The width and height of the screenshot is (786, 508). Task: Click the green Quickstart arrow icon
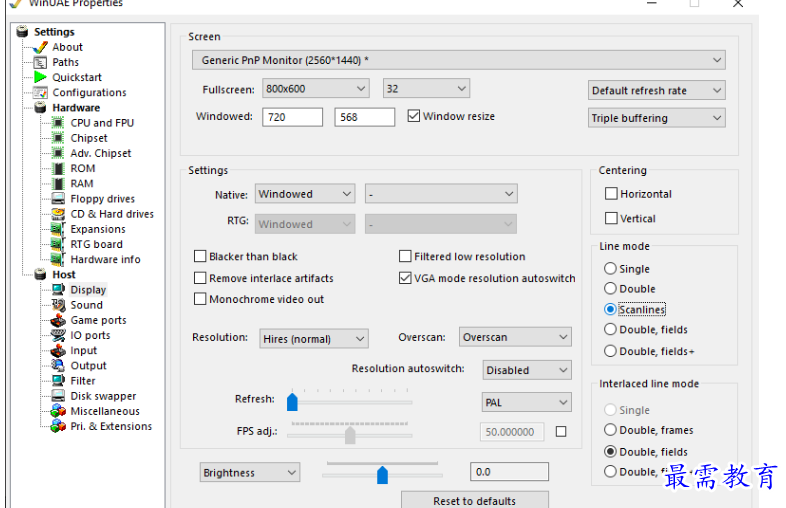[x=40, y=77]
